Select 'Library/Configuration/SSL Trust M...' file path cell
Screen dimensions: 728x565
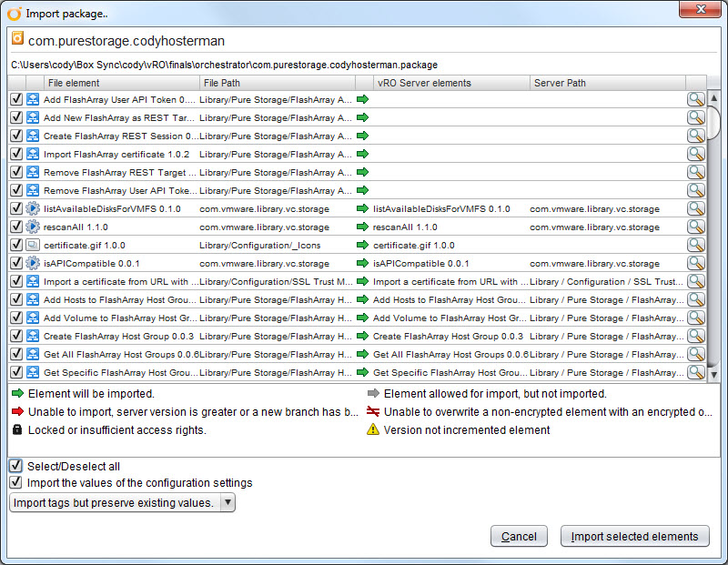(x=277, y=282)
